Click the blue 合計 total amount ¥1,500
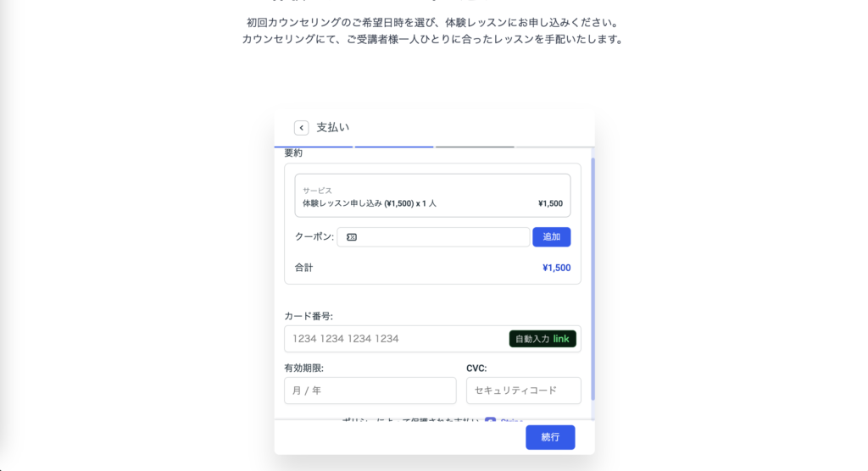 pos(556,268)
